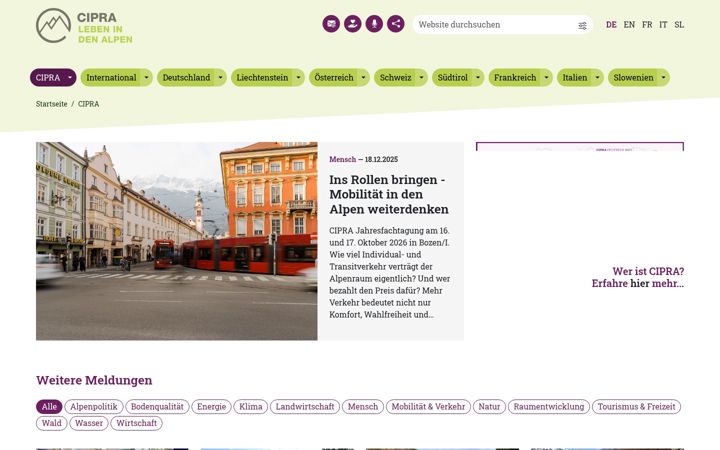Viewport: 720px width, 450px height.
Task: Filter news by Energie
Action: [x=211, y=406]
